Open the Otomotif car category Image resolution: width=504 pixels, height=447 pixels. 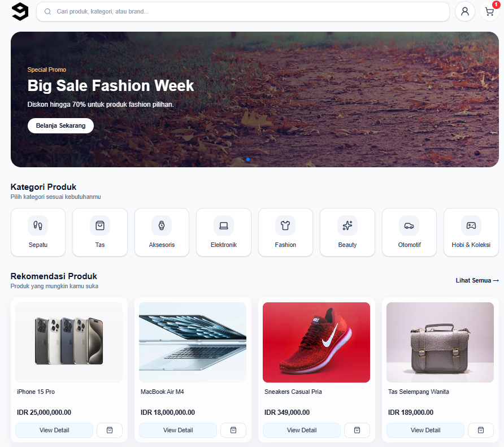[409, 232]
